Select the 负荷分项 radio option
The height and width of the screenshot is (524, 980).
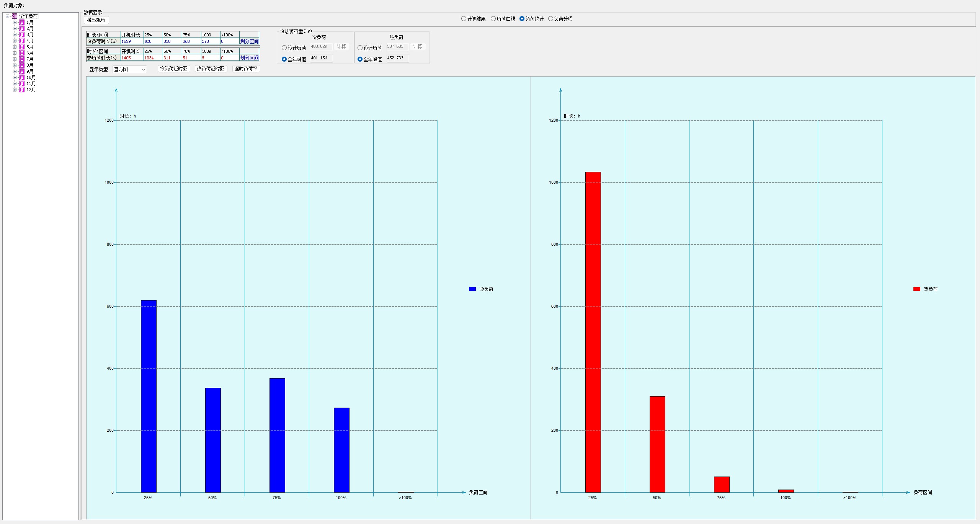[550, 19]
